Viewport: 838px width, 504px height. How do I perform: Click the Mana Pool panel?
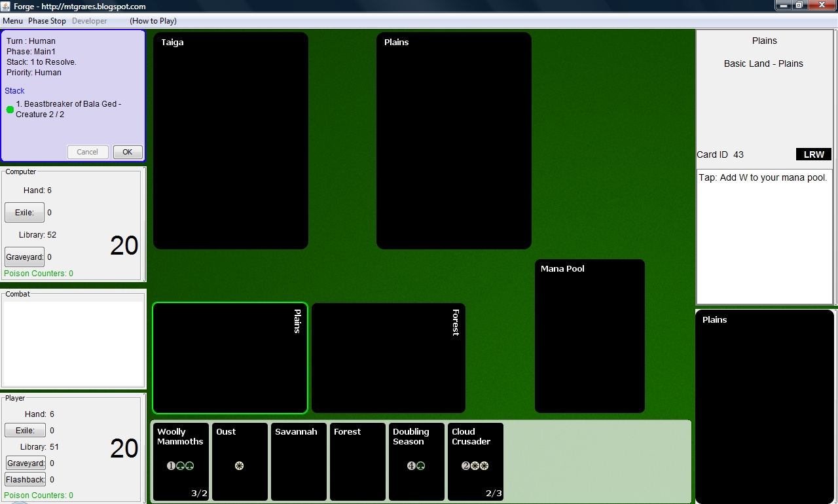(589, 336)
